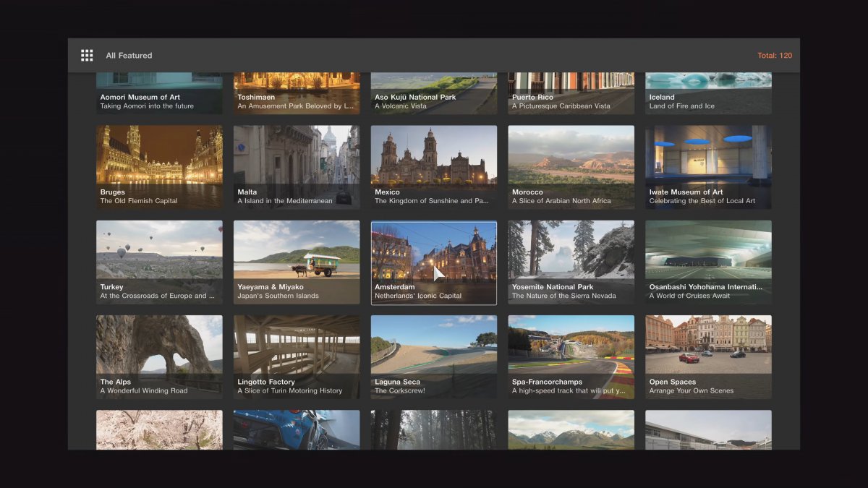This screenshot has width=868, height=488.
Task: Open the unlabeled blue sports car thumbnail
Action: coord(297,430)
